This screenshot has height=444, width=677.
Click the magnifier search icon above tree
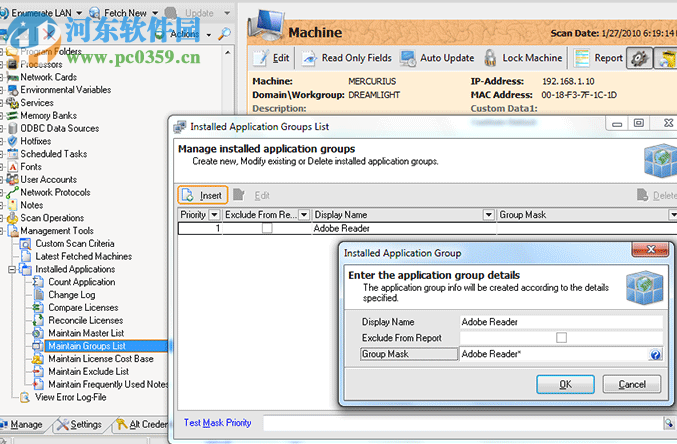pos(224,34)
